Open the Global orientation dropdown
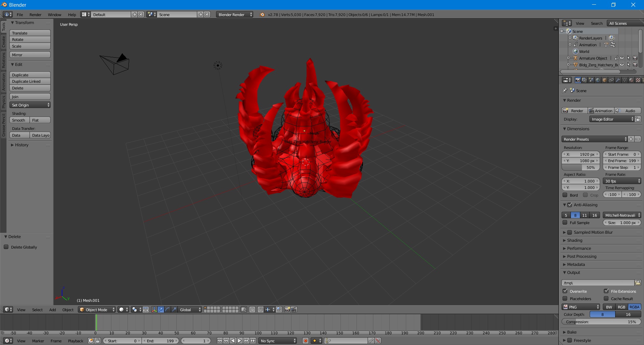Viewport: 644px width, 345px height. coord(190,309)
